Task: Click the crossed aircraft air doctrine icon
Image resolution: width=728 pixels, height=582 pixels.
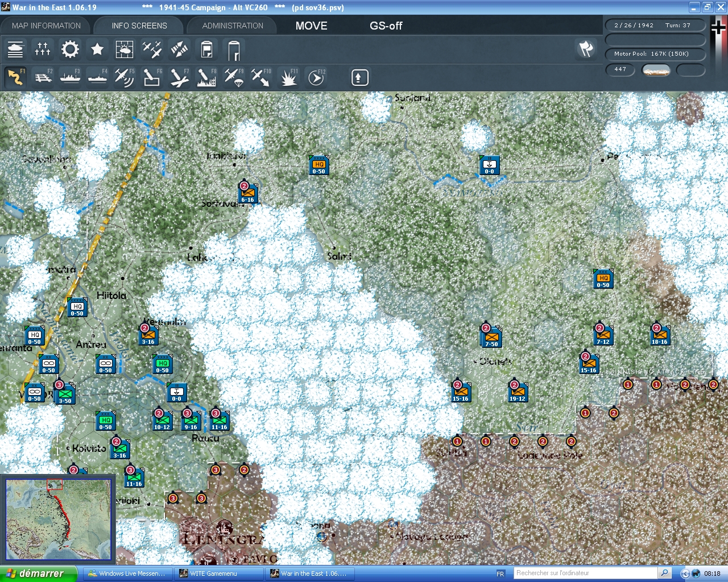Action: coord(152,49)
